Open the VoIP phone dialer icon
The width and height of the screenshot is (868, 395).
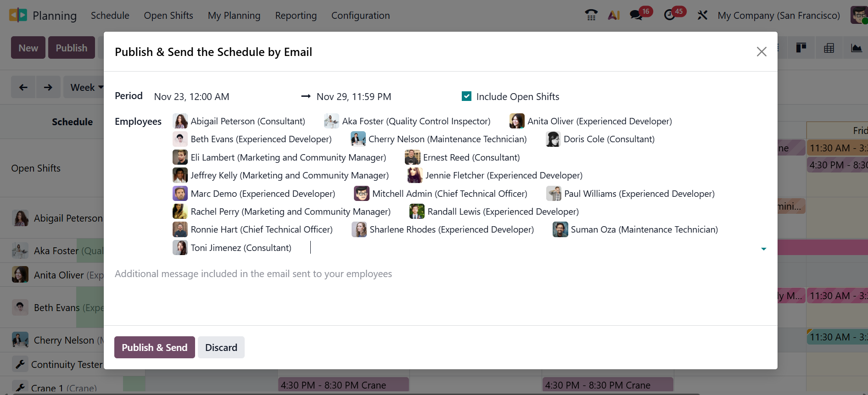coord(591,15)
